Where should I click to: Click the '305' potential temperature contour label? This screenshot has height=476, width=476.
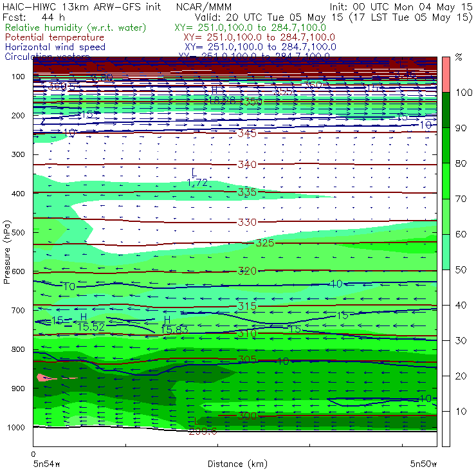(247, 360)
